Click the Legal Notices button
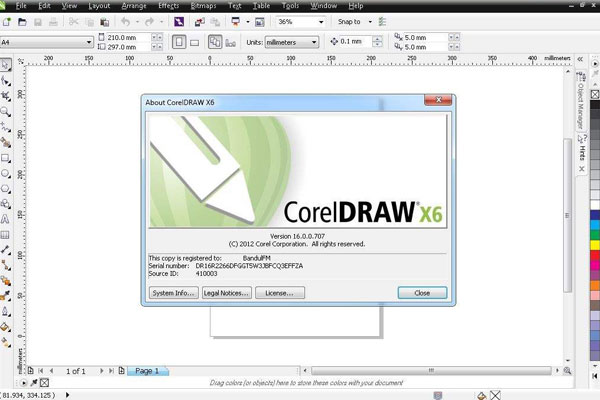The image size is (600, 400). [227, 293]
